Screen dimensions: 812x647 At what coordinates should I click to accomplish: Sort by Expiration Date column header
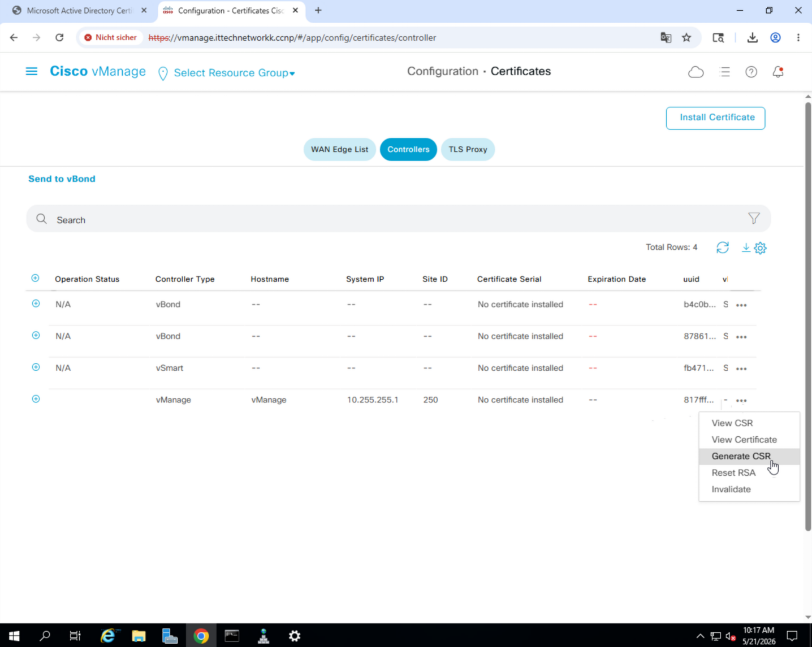[x=616, y=279]
